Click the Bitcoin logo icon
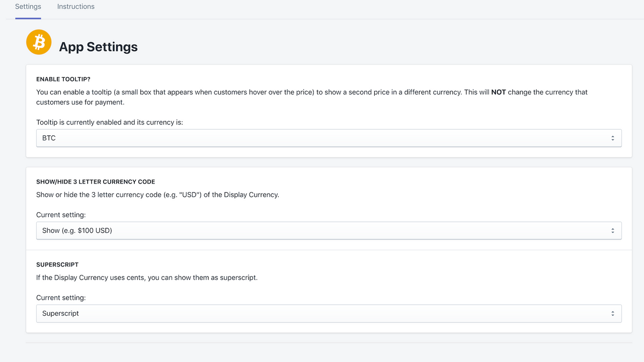The width and height of the screenshot is (644, 362). pyautogui.click(x=38, y=42)
